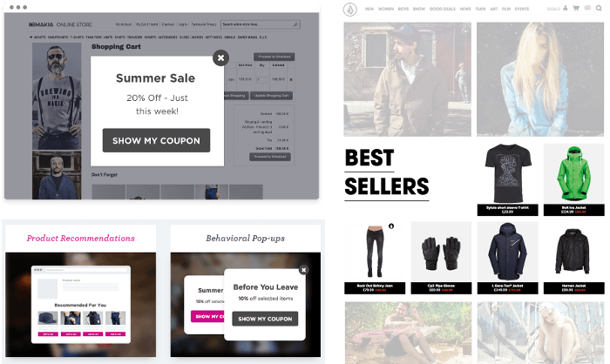
Task: Close the Summer Sale popup
Action: coord(220,58)
